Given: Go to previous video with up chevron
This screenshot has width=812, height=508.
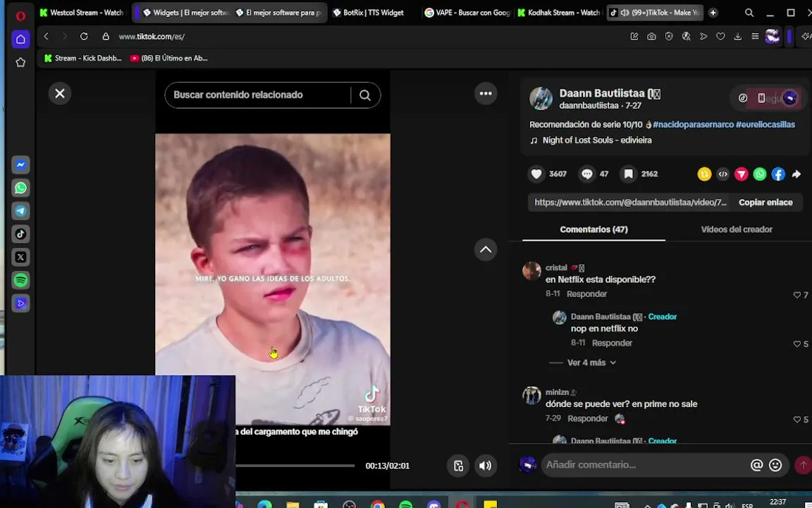Looking at the screenshot, I should [486, 250].
